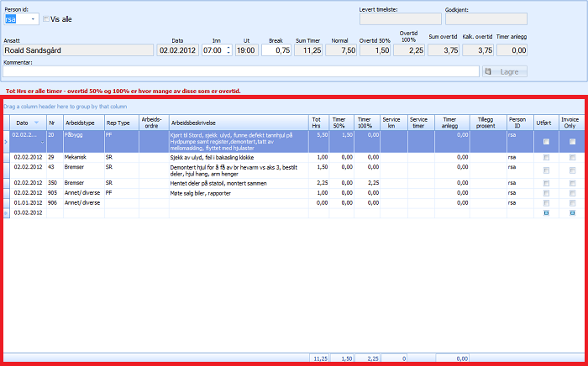Sort by the Arbeidstype column header
Viewport: 588px width, 366px height.
[x=82, y=123]
